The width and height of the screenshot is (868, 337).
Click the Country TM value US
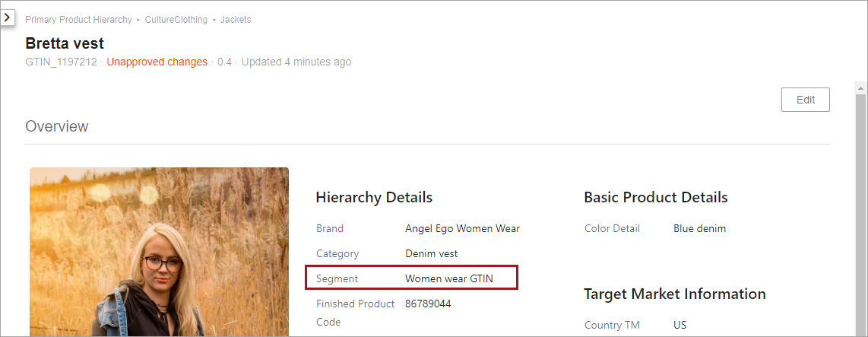(680, 325)
